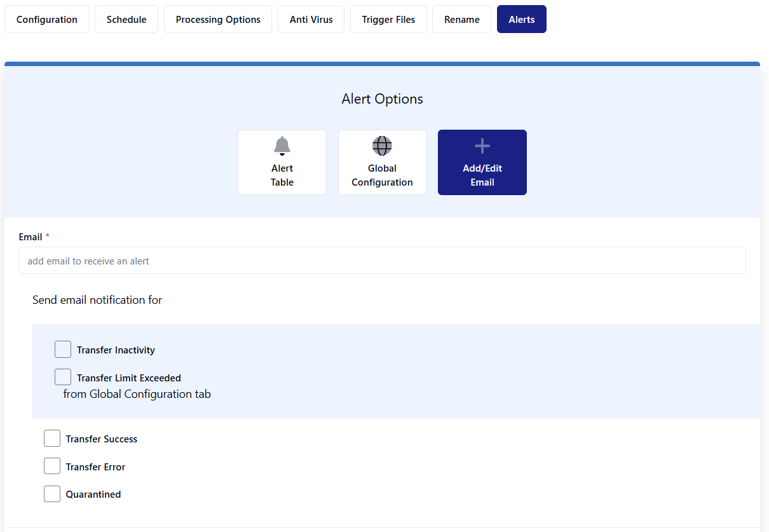Open the Configuration tab

pyautogui.click(x=47, y=20)
